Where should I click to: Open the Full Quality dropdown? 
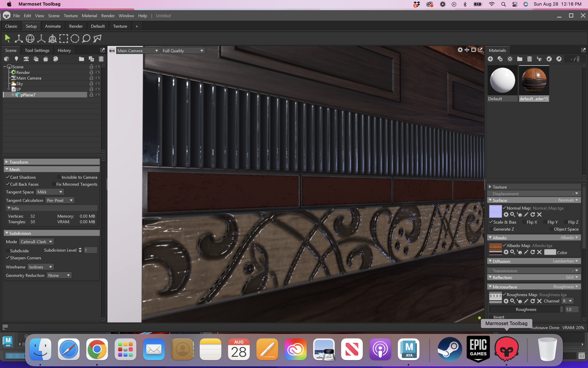pos(183,51)
